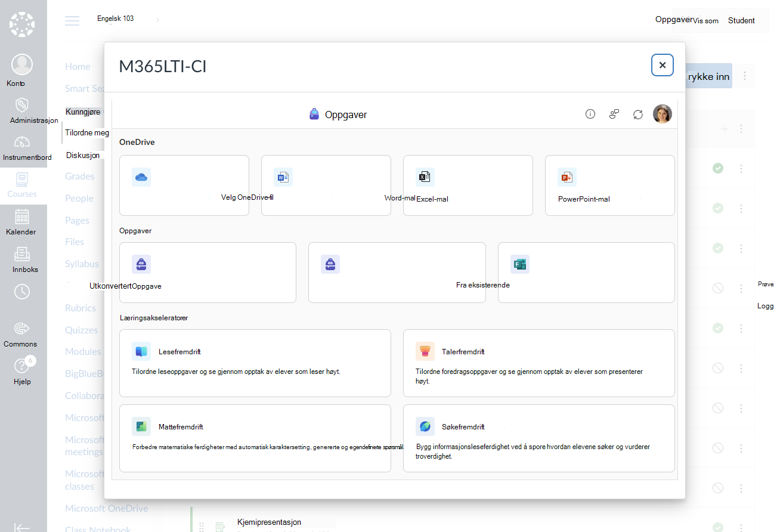774x532 pixels.
Task: Open Syllabus in the course menu
Action: tap(82, 264)
